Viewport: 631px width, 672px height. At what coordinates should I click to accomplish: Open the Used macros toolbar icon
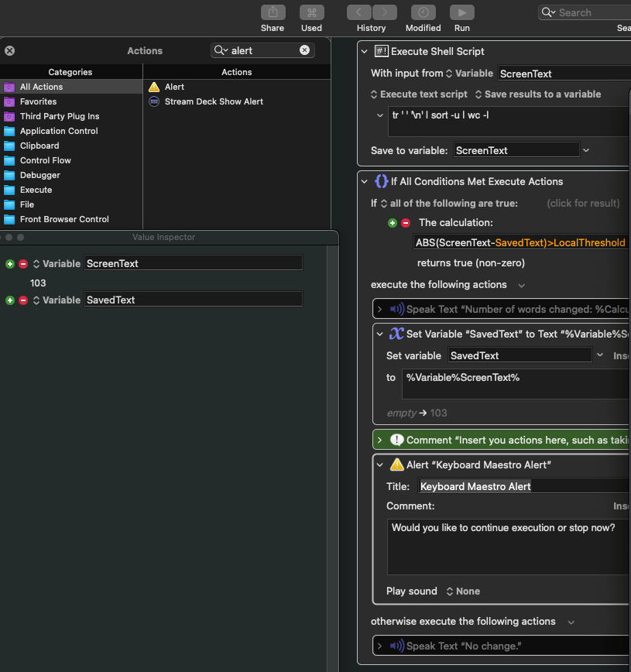tap(311, 12)
